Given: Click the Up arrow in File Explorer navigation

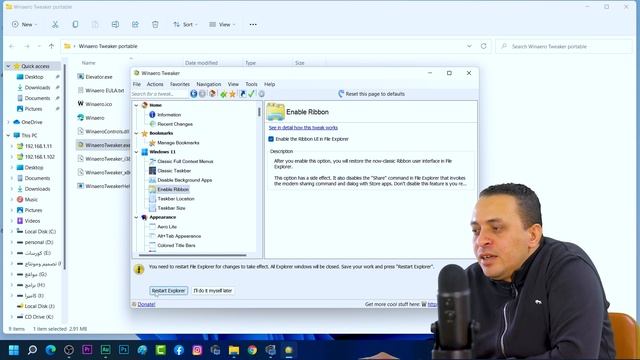Looking at the screenshot, I should (51, 46).
